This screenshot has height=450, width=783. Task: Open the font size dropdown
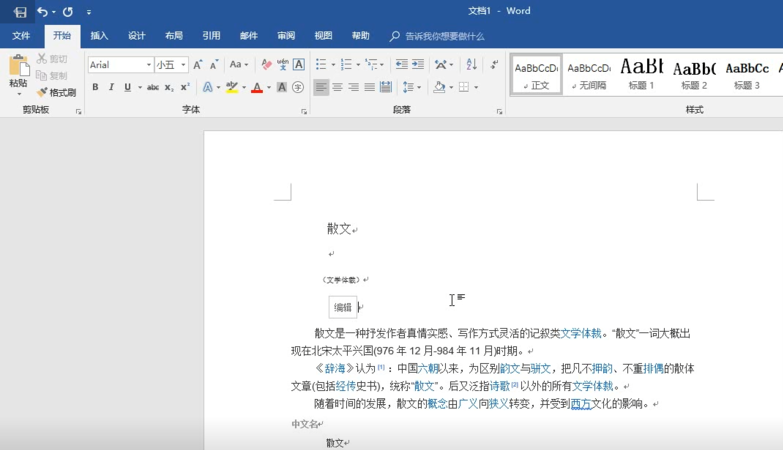pos(183,65)
